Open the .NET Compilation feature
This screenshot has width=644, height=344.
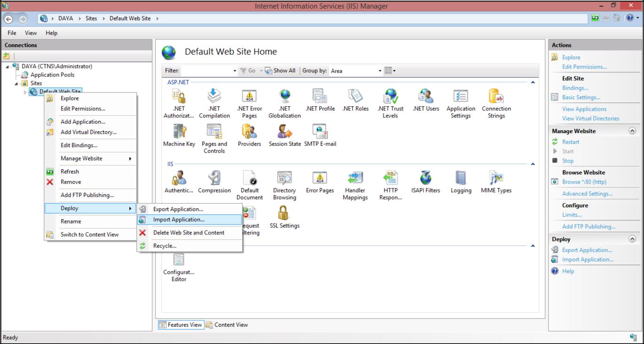214,104
